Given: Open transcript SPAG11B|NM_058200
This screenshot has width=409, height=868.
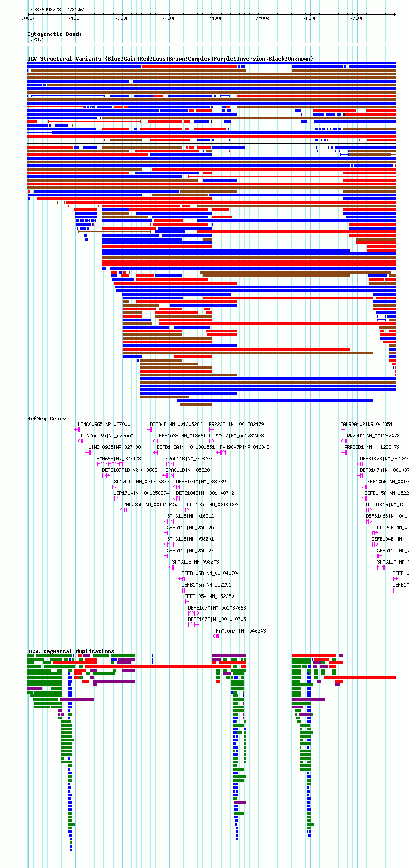Looking at the screenshot, I should coord(189,470).
